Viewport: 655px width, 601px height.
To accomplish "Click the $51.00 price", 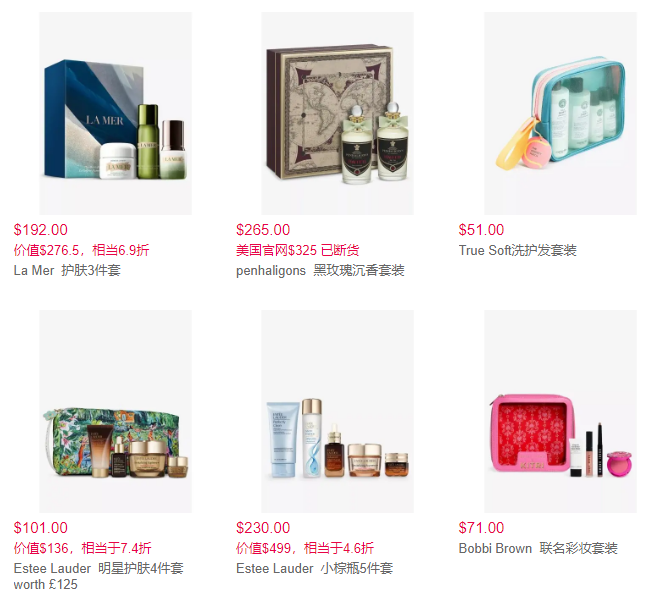I will (x=481, y=230).
